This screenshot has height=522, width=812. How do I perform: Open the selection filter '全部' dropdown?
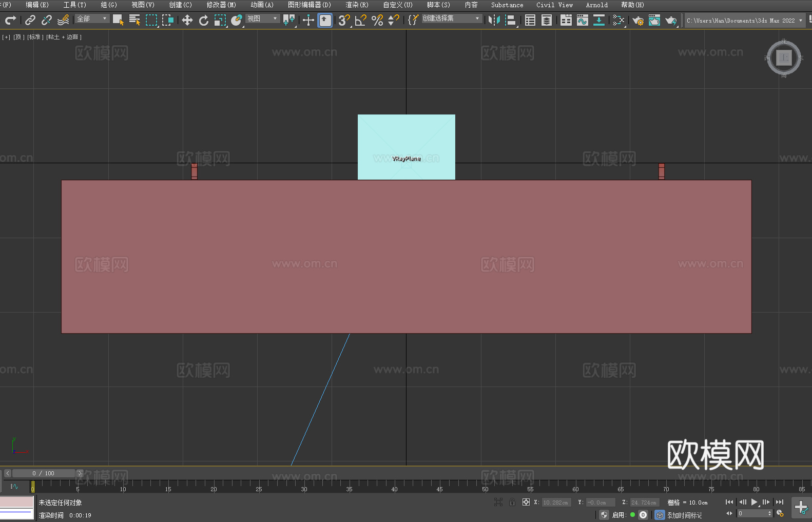point(92,18)
